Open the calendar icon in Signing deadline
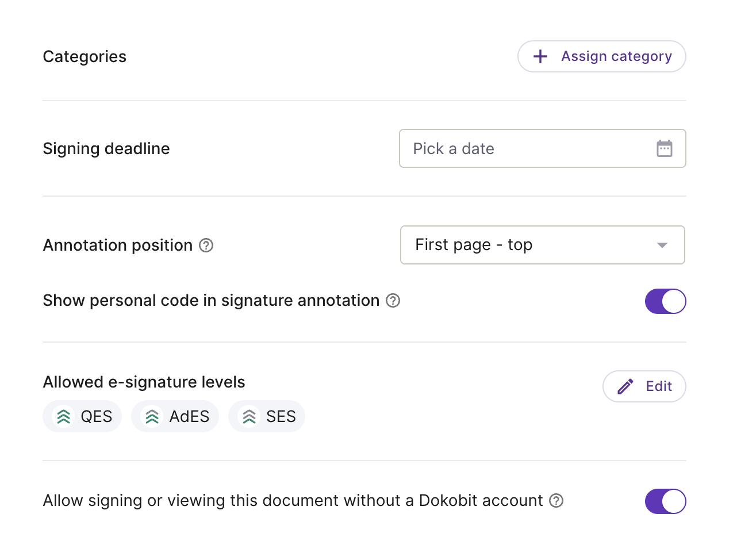The width and height of the screenshot is (737, 560). point(664,148)
